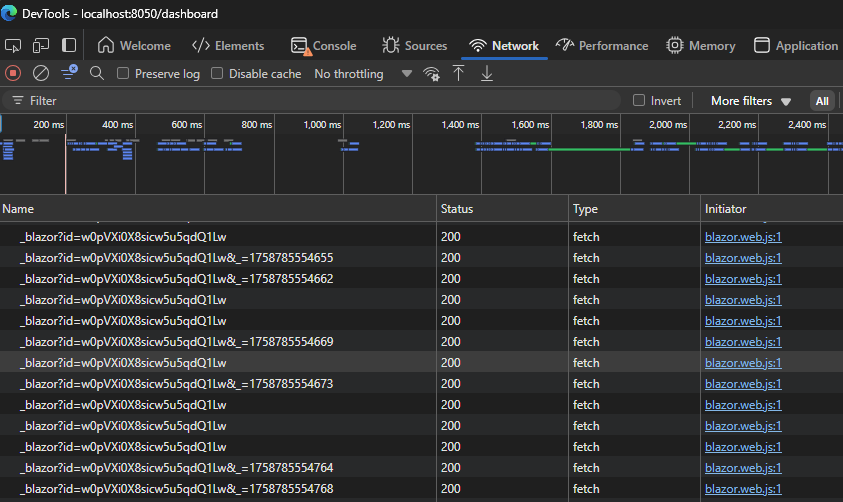
Task: Click the filter toggle funnel icon
Action: point(69,73)
